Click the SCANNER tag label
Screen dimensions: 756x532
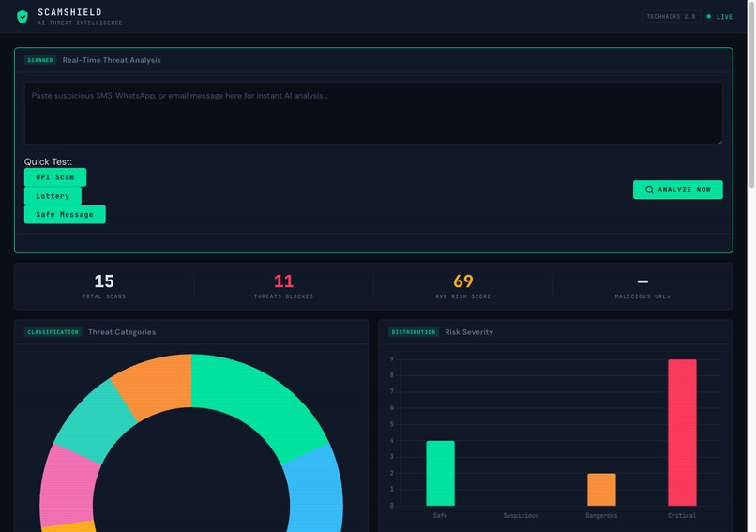tap(40, 60)
